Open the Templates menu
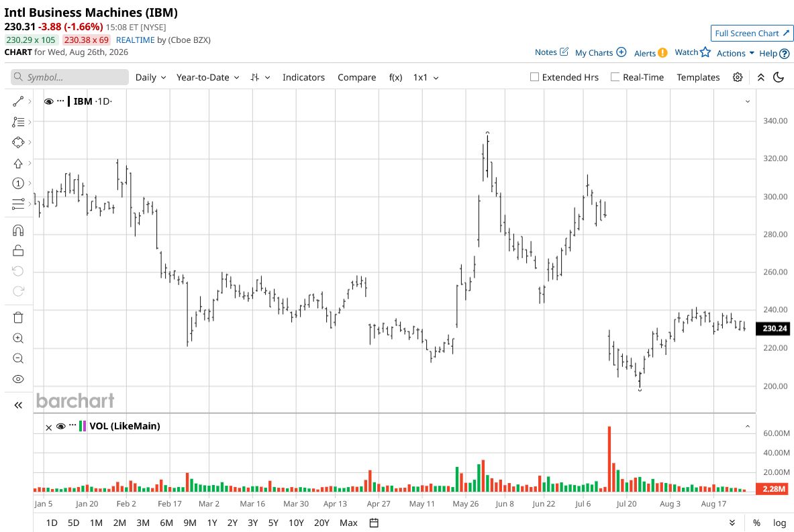Viewport: 794px width, 532px height. pyautogui.click(x=698, y=77)
